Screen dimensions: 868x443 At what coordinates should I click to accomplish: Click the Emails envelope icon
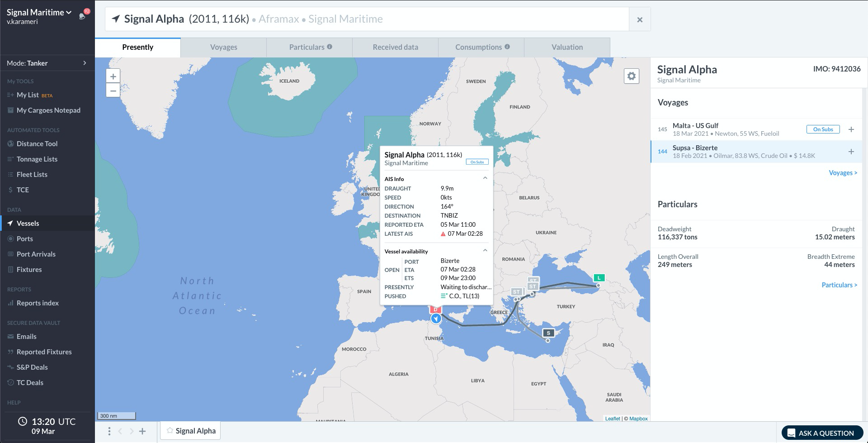click(10, 337)
